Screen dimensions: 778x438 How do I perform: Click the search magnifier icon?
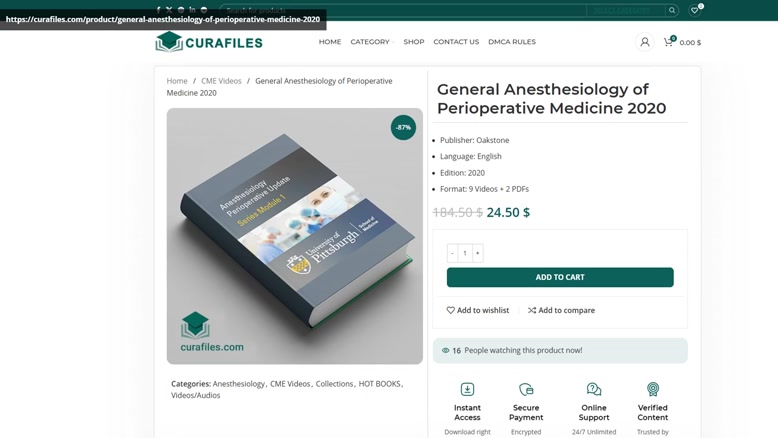[x=672, y=10]
